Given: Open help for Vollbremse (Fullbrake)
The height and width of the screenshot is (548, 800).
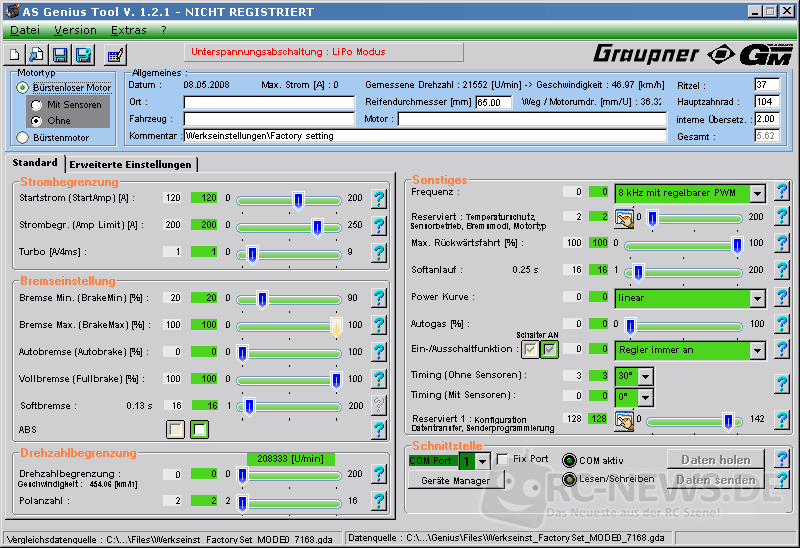Looking at the screenshot, I should coord(379,379).
